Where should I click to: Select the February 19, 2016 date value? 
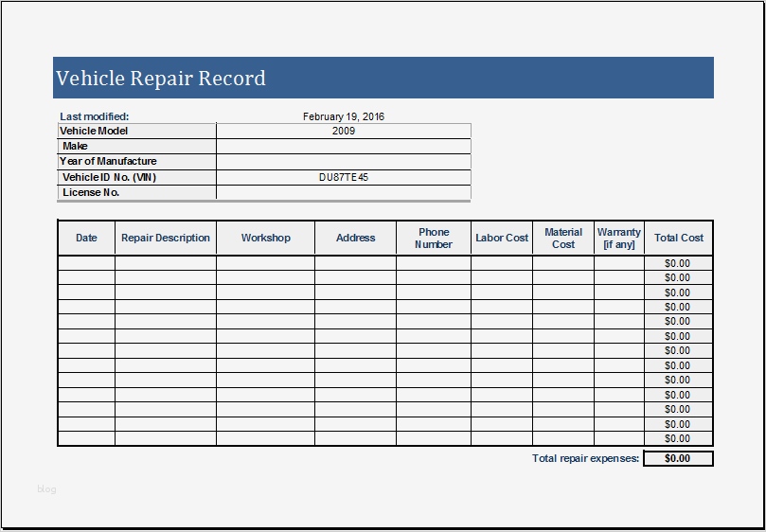coord(344,116)
